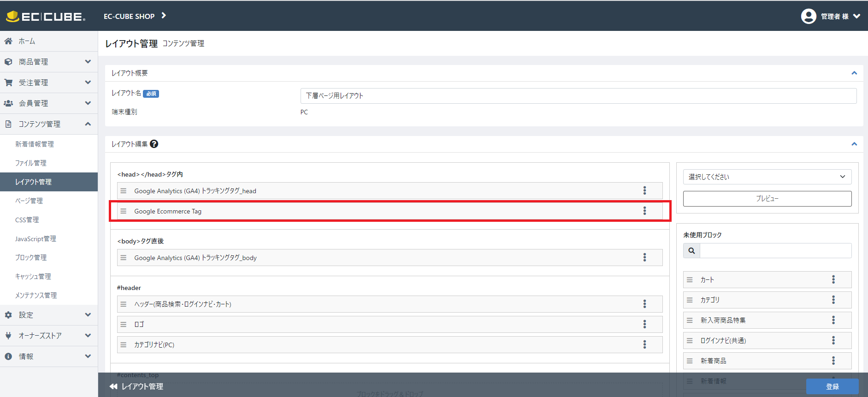The width and height of the screenshot is (868, 397).
Task: Open menu dots for 新入荷商品特集 block
Action: [833, 320]
